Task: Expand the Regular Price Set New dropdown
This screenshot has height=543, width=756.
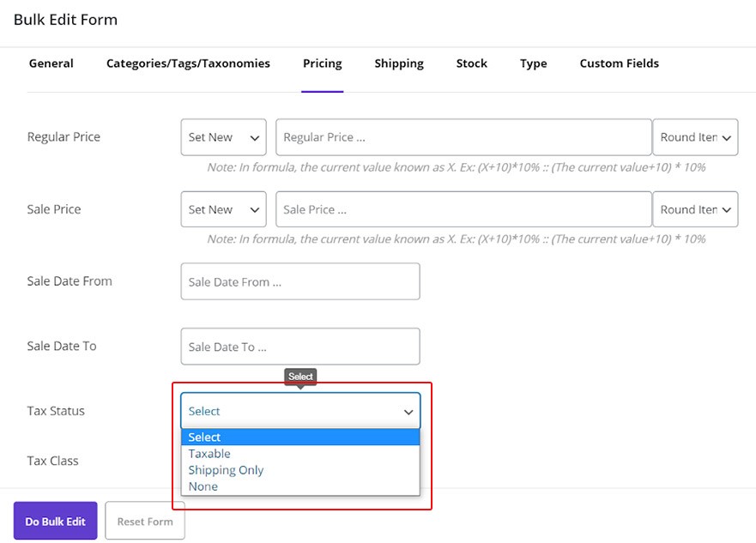Action: [x=223, y=137]
